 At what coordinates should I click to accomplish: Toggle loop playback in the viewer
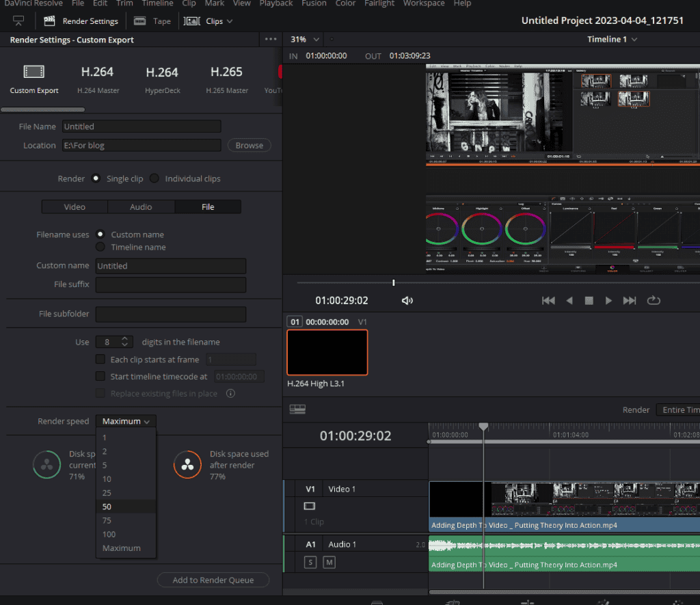[654, 301]
